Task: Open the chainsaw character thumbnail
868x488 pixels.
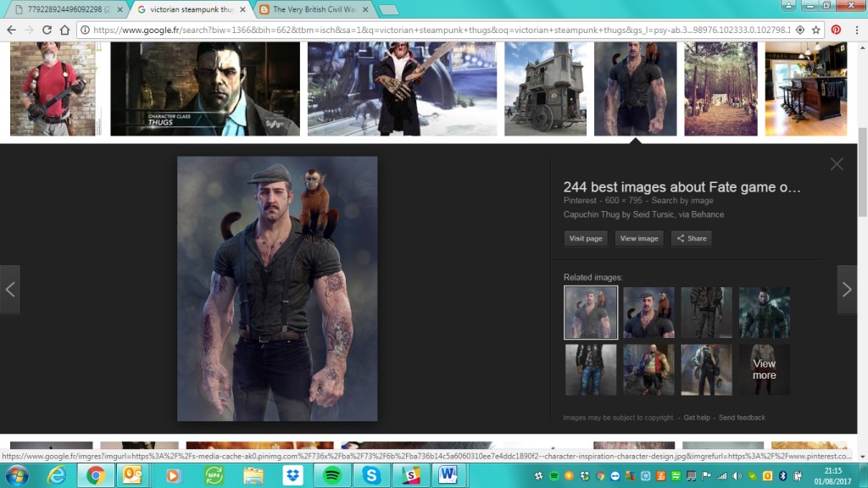Action: coord(402,88)
